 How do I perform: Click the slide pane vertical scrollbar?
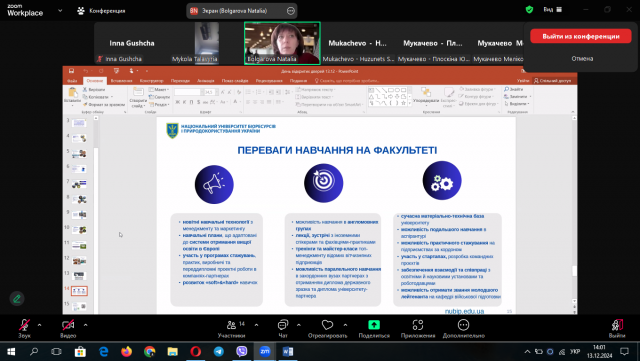pyautogui.click(x=574, y=210)
